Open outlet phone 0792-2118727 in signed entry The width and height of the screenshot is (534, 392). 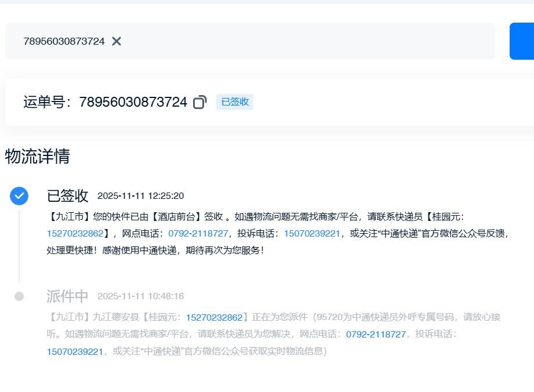(x=198, y=234)
